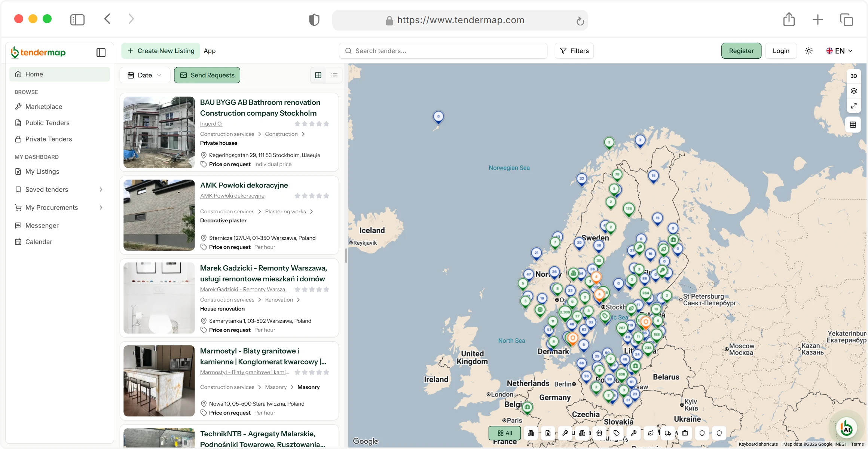The height and width of the screenshot is (449, 868).
Task: Open the map layers control
Action: [854, 91]
